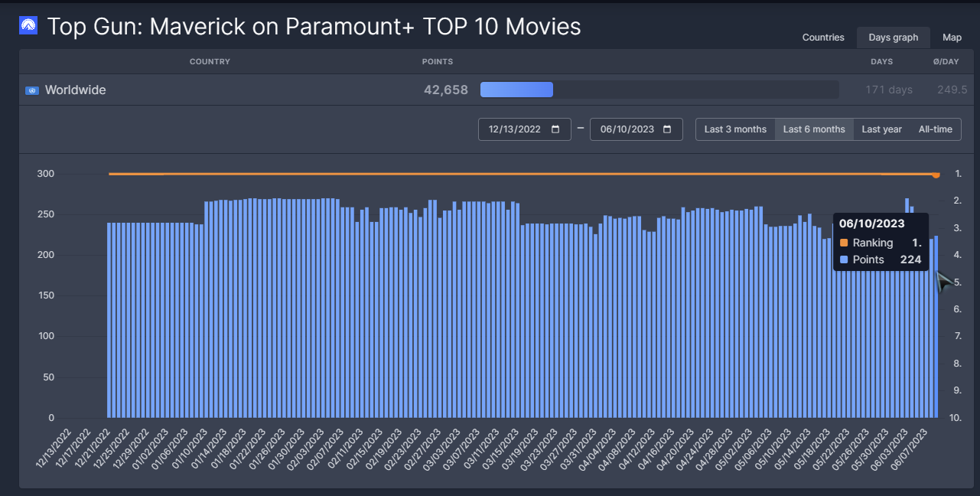Click the DAYS column header
The image size is (980, 496).
881,62
